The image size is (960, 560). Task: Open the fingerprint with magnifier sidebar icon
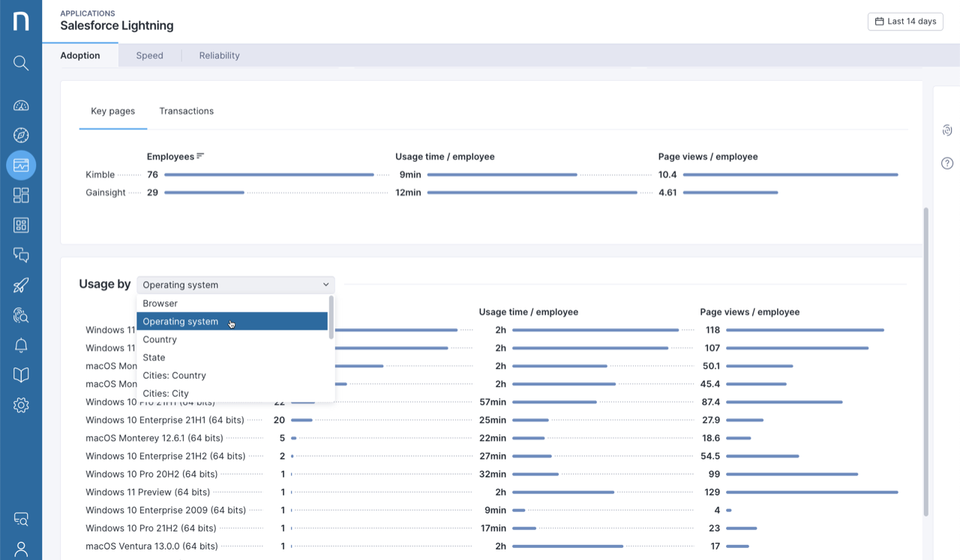(21, 315)
